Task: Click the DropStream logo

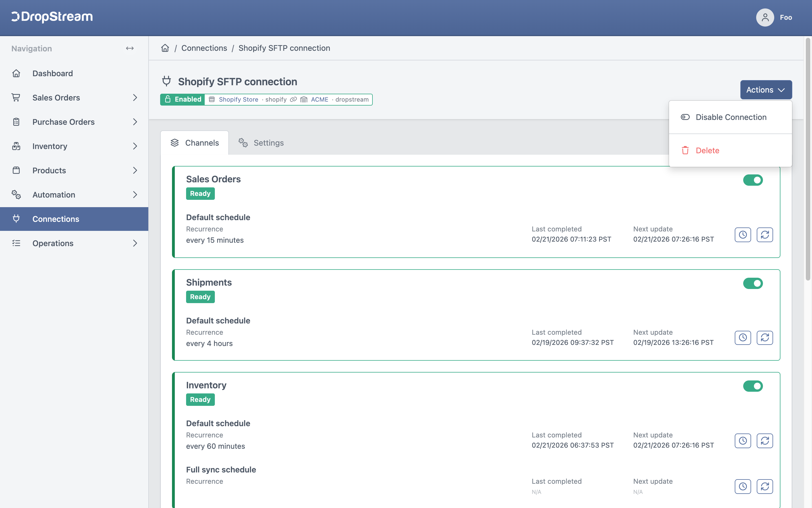Action: pos(52,17)
